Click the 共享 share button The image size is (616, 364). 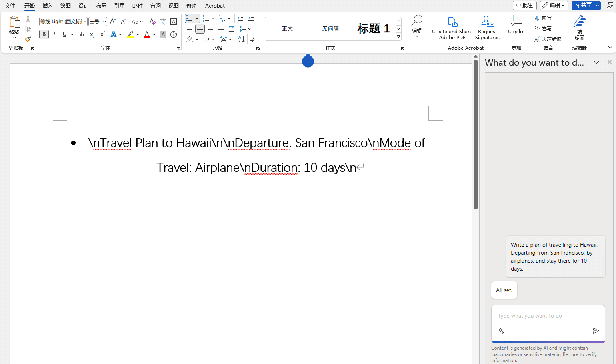(x=583, y=5)
